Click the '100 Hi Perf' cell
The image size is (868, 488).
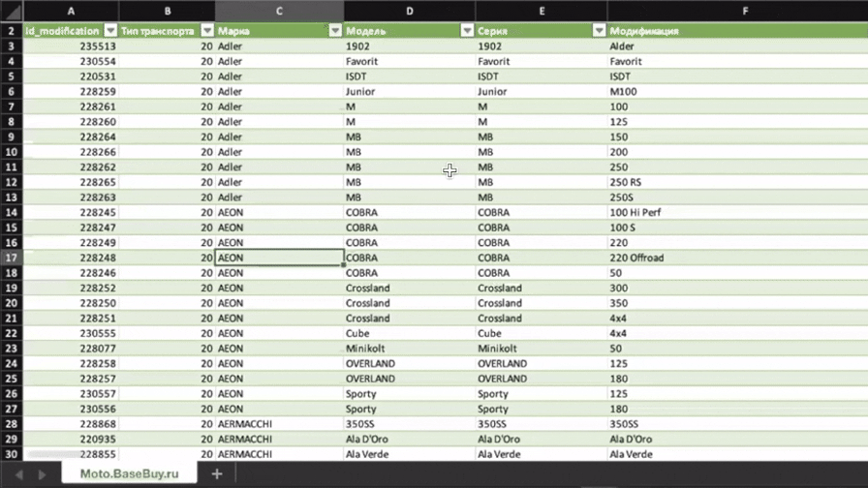point(737,212)
